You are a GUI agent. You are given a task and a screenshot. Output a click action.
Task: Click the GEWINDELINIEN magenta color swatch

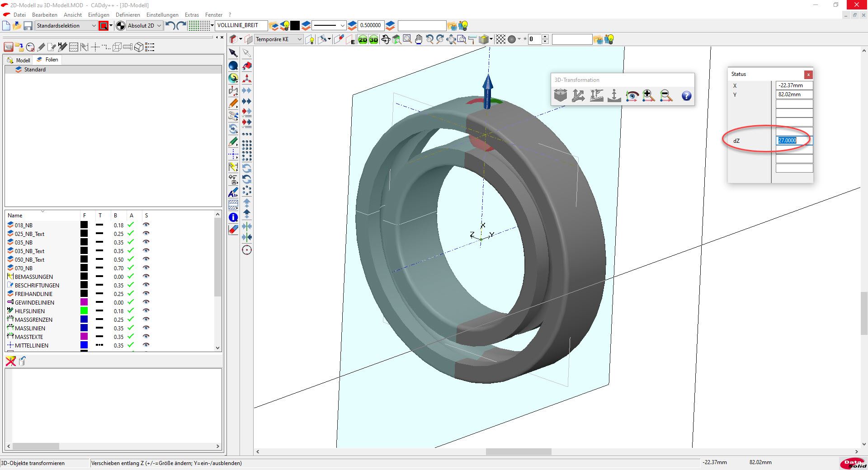84,302
